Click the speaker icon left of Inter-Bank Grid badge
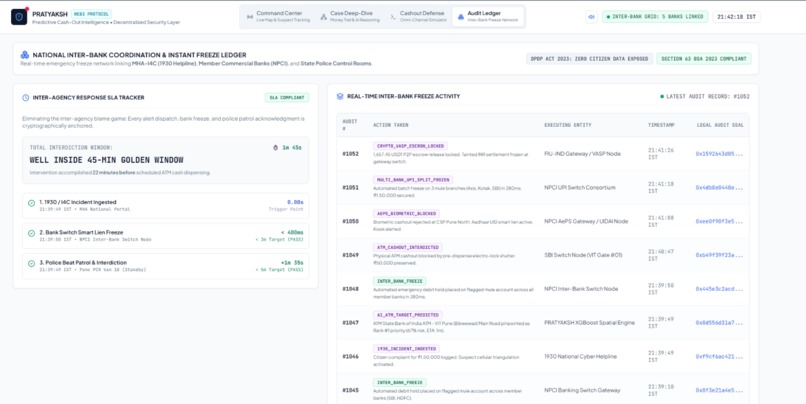This screenshot has width=806, height=404. click(591, 17)
